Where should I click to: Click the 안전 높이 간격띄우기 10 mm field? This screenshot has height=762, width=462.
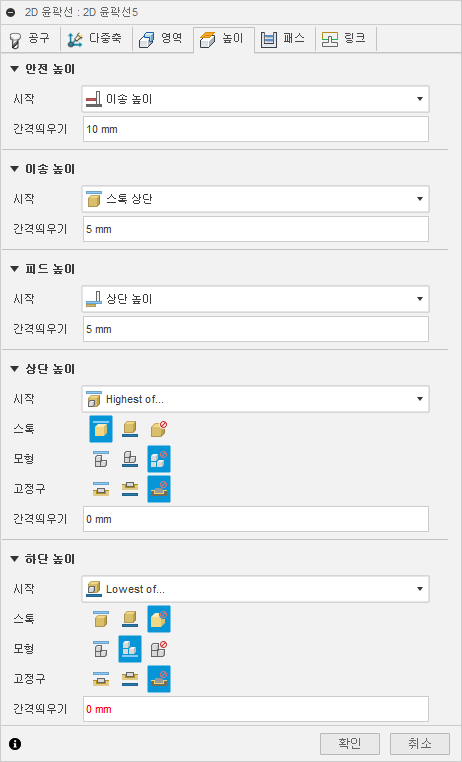pyautogui.click(x=256, y=129)
